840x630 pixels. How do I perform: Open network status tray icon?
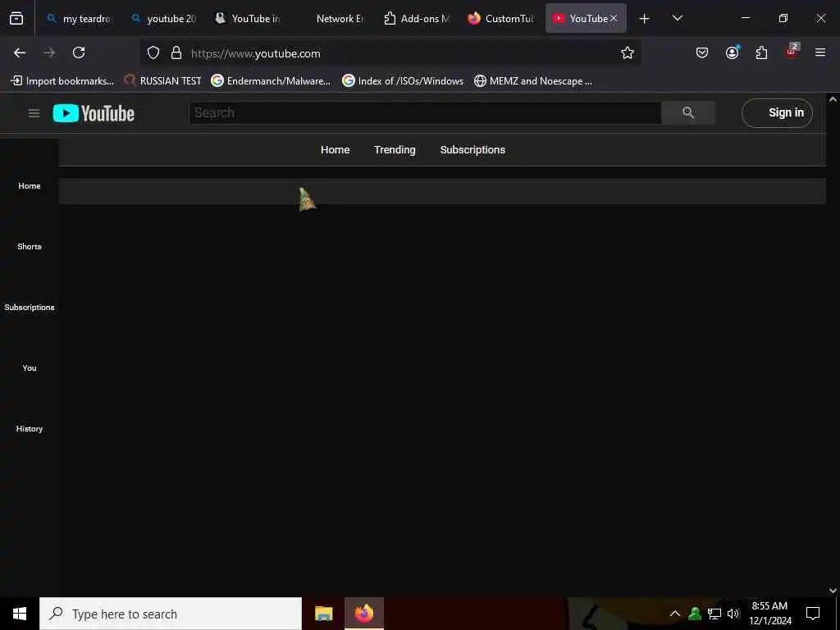[x=714, y=614]
